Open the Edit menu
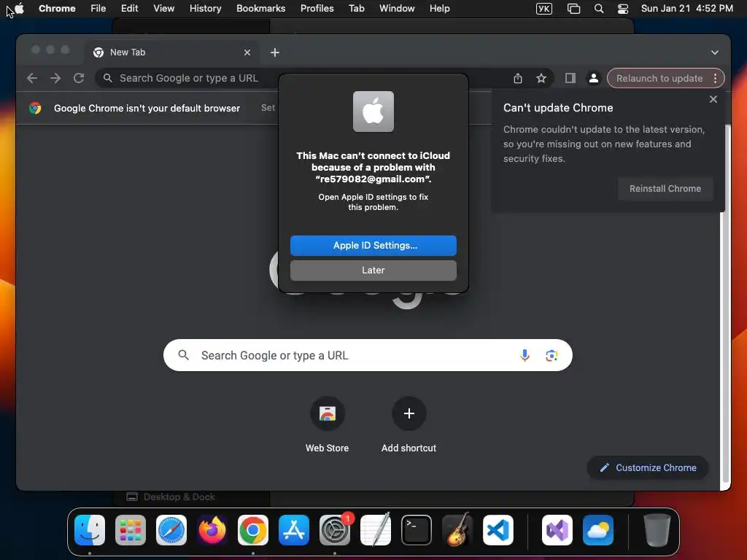 (x=129, y=8)
